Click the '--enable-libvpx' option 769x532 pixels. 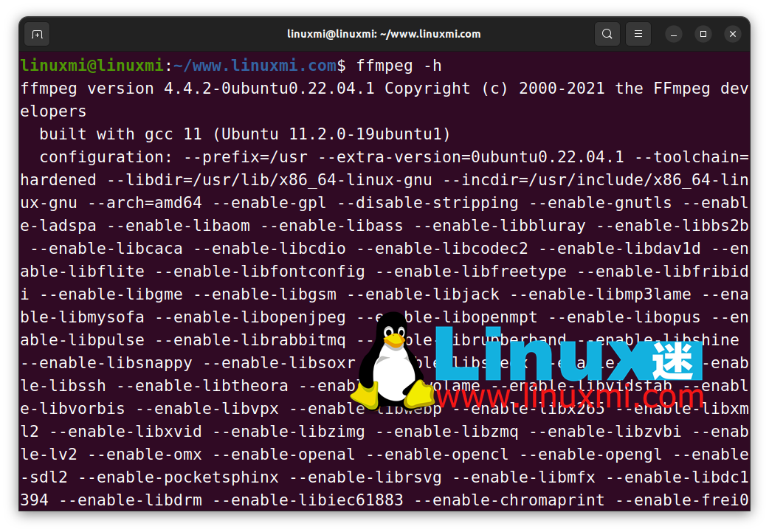click(x=207, y=409)
